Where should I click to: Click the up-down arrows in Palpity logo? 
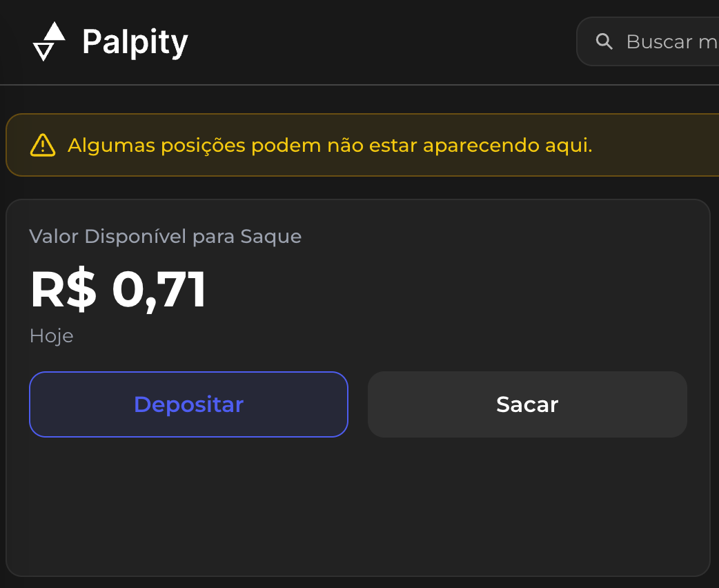tap(48, 41)
